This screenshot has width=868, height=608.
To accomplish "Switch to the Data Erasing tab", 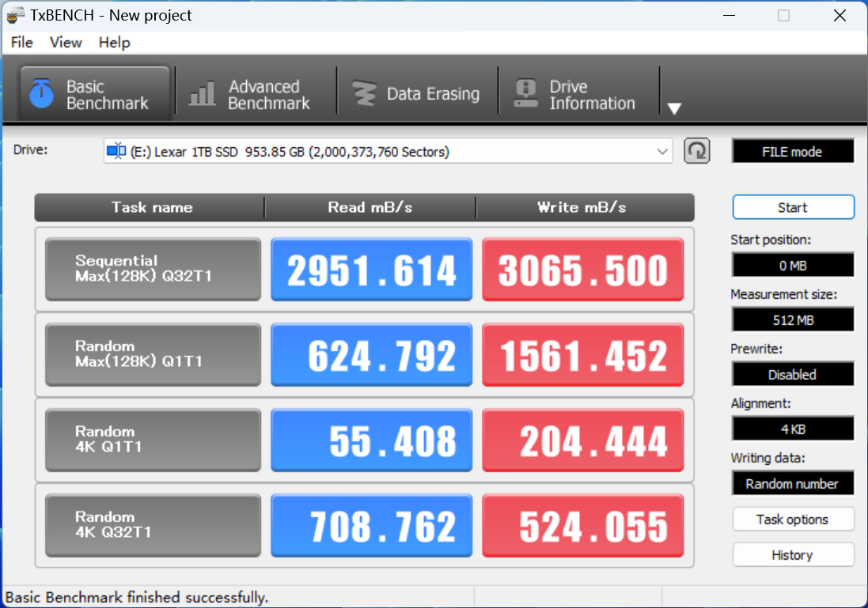I will click(417, 93).
